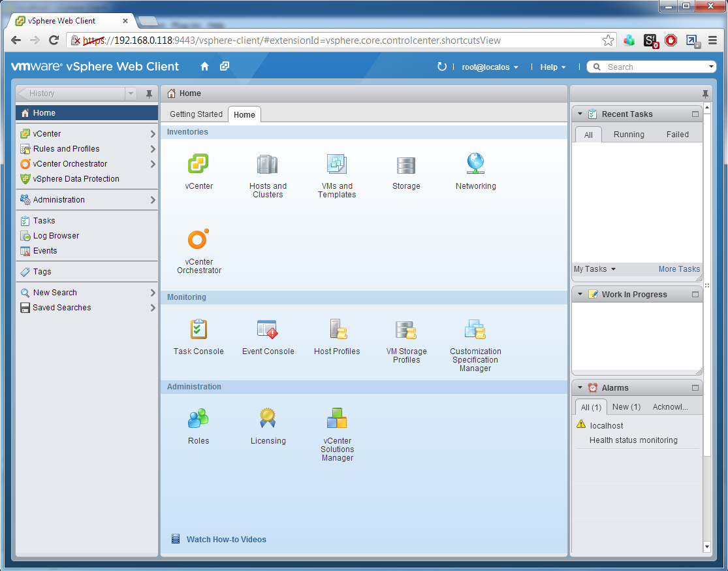Open the Event Console
The height and width of the screenshot is (571, 728).
[268, 329]
